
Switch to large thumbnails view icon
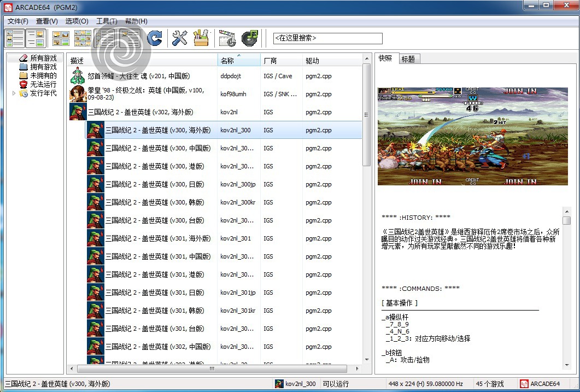click(60, 38)
